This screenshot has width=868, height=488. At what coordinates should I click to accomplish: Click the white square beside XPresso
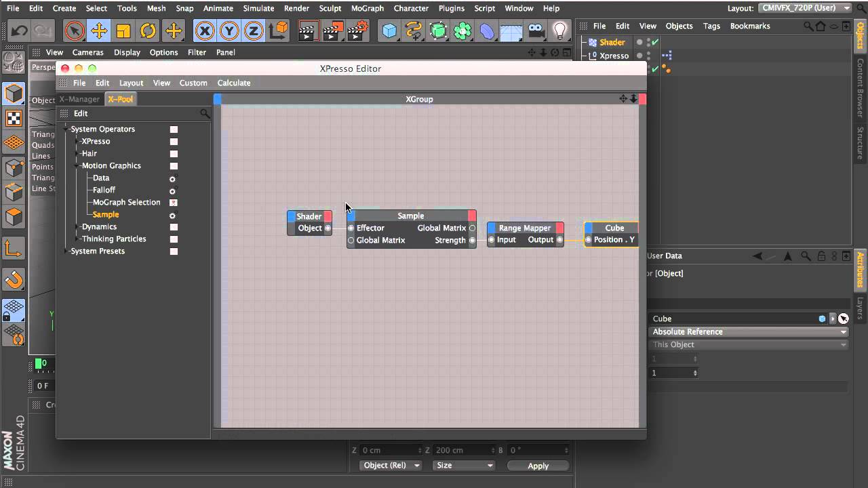click(174, 142)
